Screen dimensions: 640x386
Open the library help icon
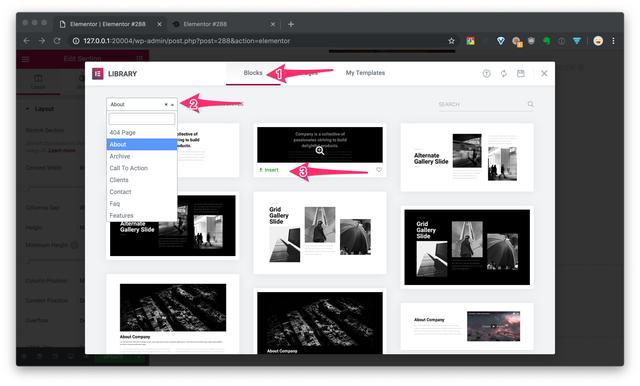(486, 73)
